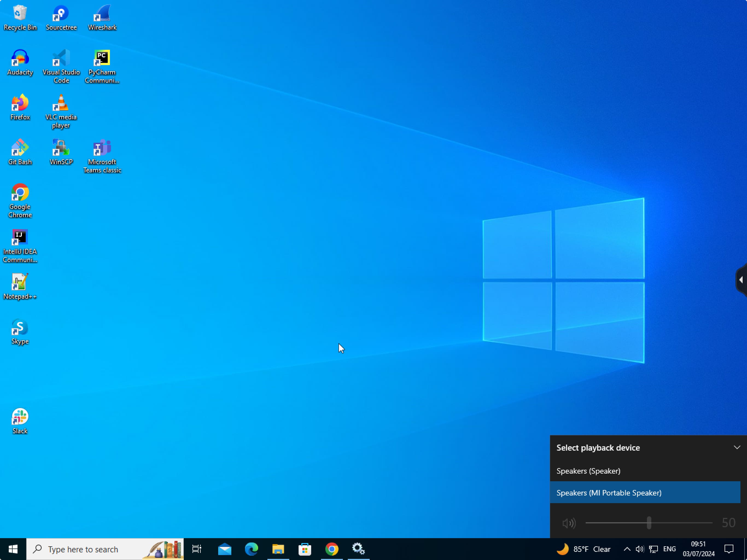Select the Audacity desktop icon
The width and height of the screenshot is (747, 560).
[x=20, y=63]
